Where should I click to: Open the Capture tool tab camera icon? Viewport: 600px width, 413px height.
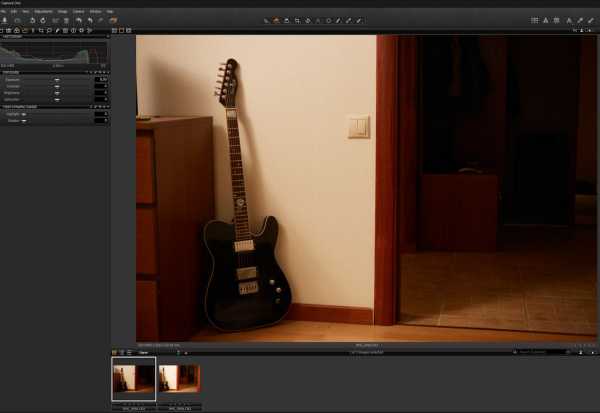pos(8,30)
